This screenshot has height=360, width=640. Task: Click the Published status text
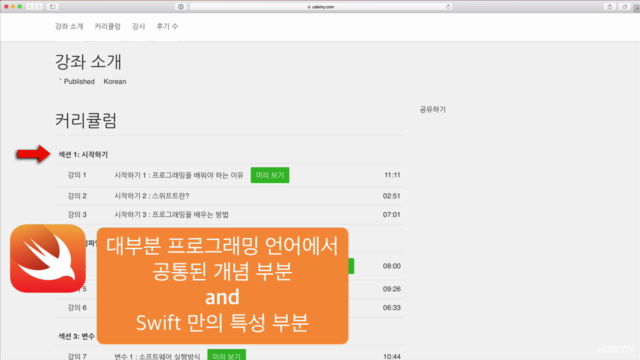pos(79,82)
